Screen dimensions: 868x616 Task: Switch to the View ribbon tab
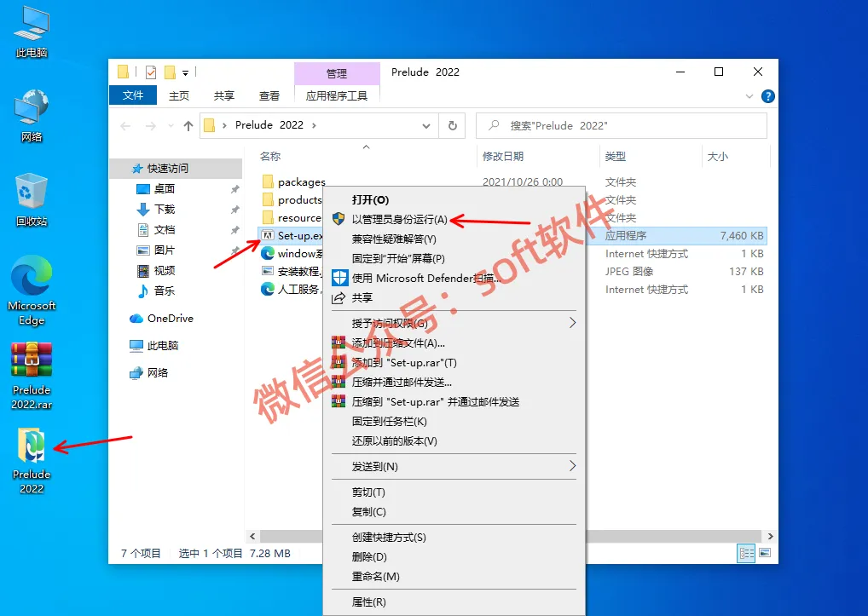[269, 95]
